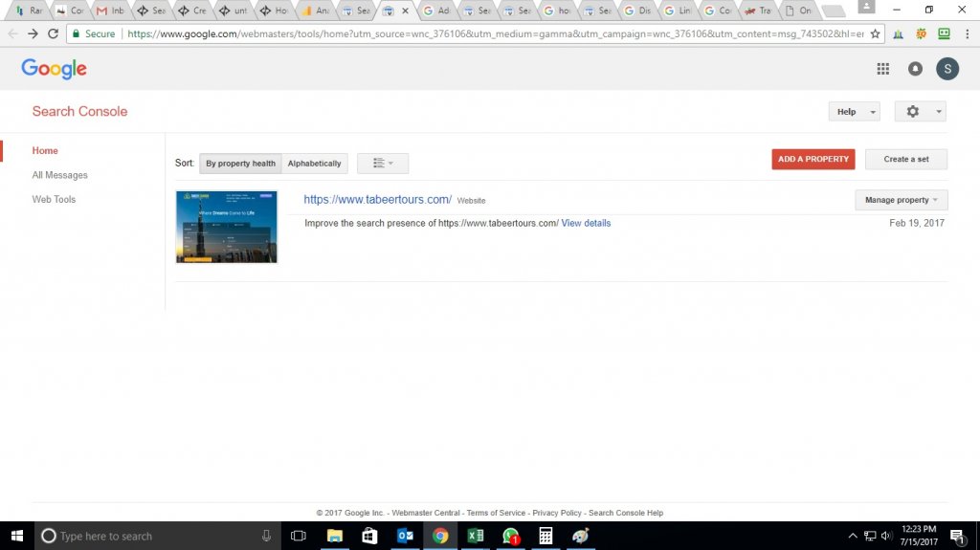Open the Windows Start menu
This screenshot has width=980, height=550.
click(17, 536)
